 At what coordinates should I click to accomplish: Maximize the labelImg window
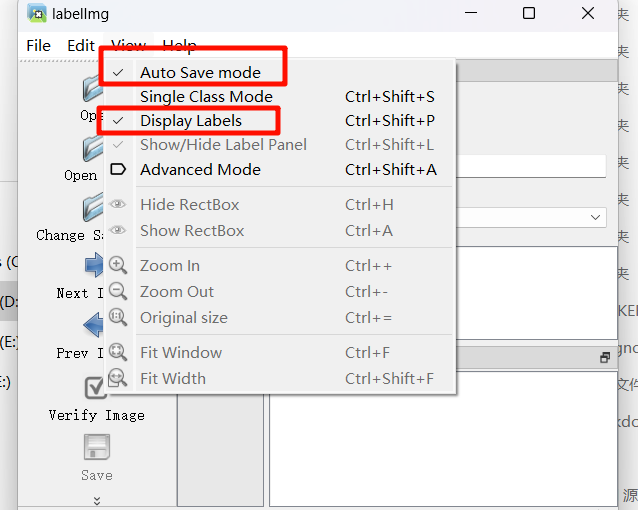coord(529,13)
